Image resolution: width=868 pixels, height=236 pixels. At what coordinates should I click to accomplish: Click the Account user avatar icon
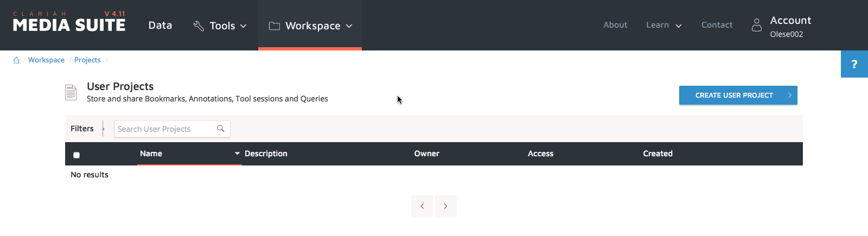756,25
